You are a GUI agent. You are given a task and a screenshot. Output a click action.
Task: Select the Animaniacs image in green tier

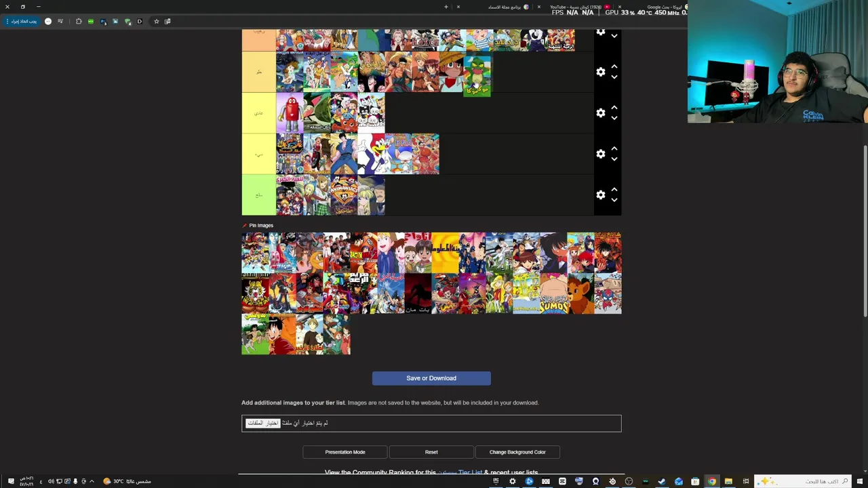click(344, 195)
